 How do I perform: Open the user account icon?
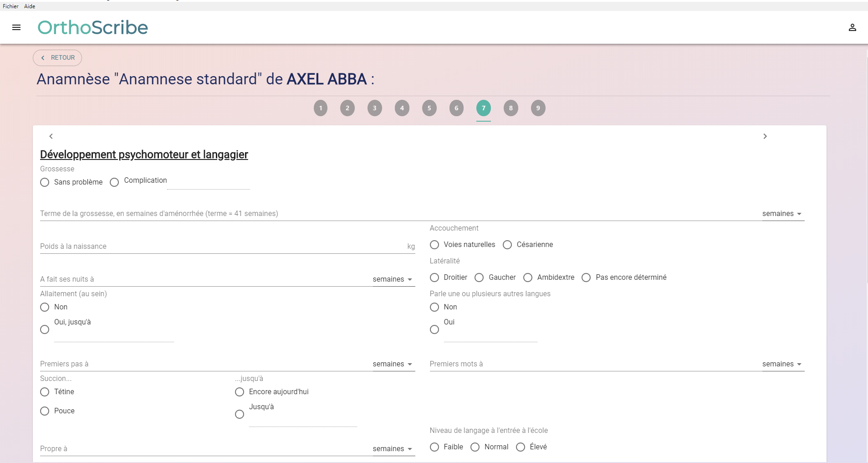pos(852,27)
